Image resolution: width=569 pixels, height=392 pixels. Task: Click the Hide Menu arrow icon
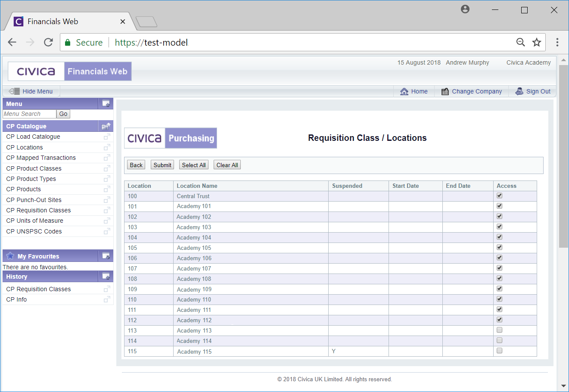click(14, 91)
